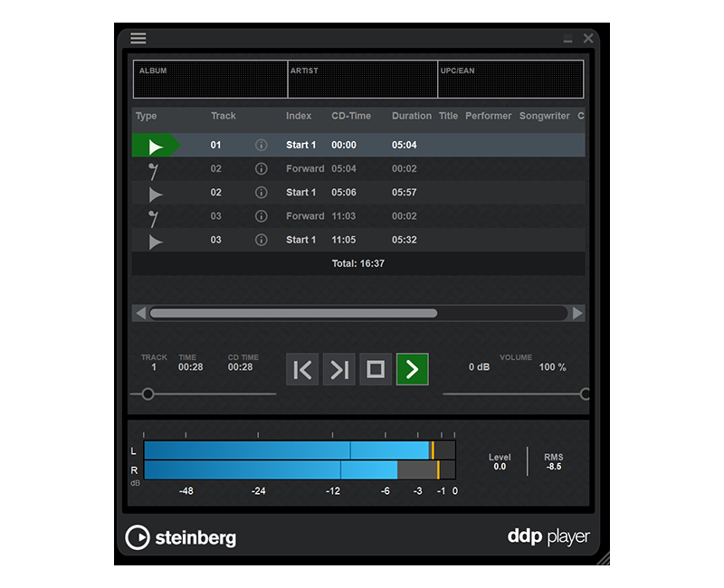Screen dimensions: 724x588
Task: Click the UPC/EAN field
Action: tap(511, 80)
